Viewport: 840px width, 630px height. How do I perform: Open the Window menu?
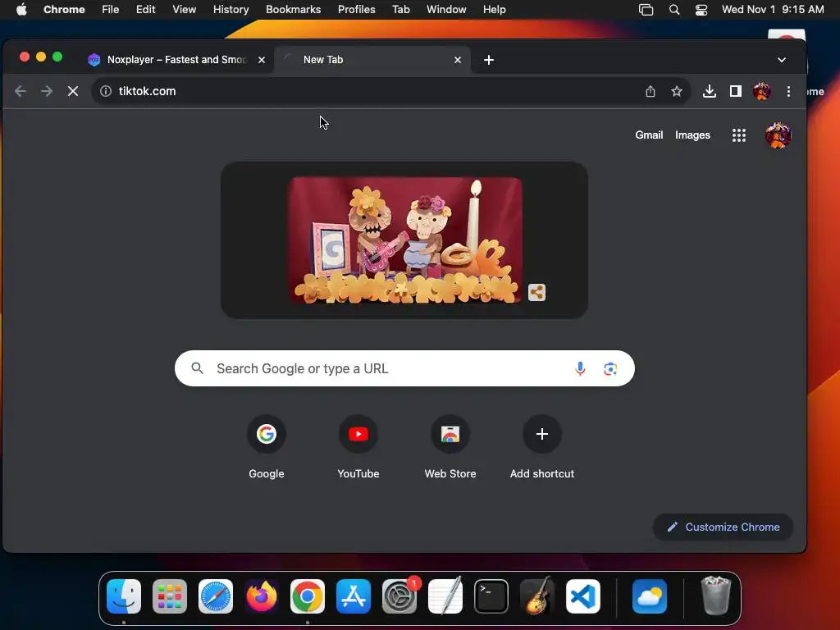pyautogui.click(x=446, y=10)
